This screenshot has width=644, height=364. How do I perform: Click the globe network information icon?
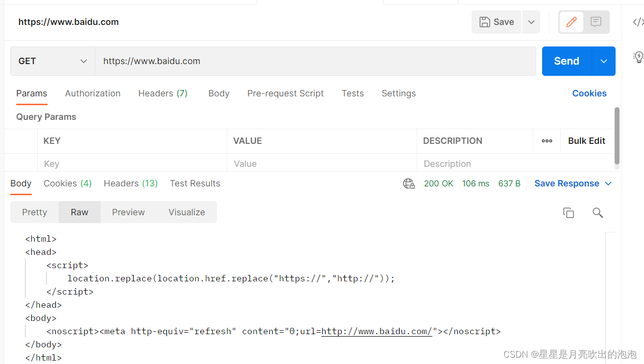coord(408,183)
